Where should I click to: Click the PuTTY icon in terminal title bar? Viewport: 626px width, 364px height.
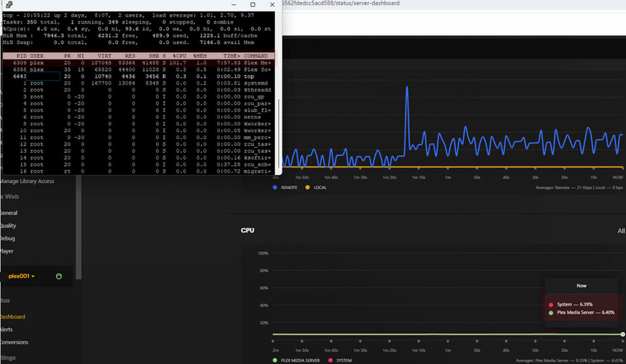pos(9,5)
